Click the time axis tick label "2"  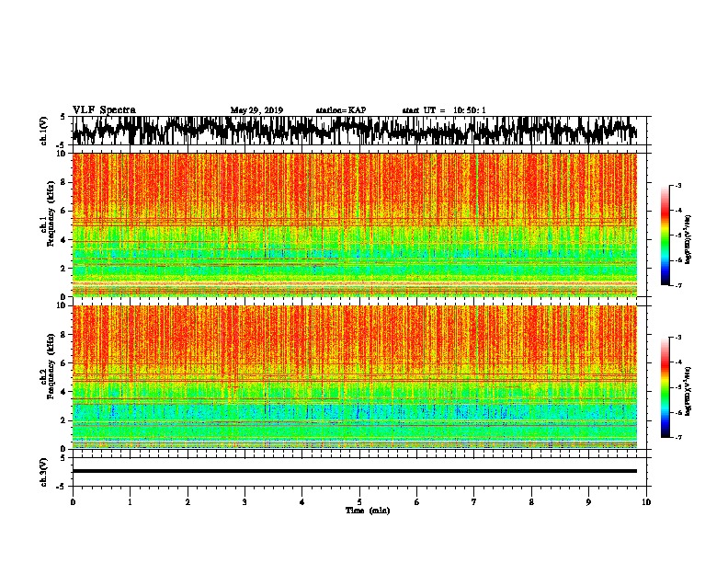(188, 502)
